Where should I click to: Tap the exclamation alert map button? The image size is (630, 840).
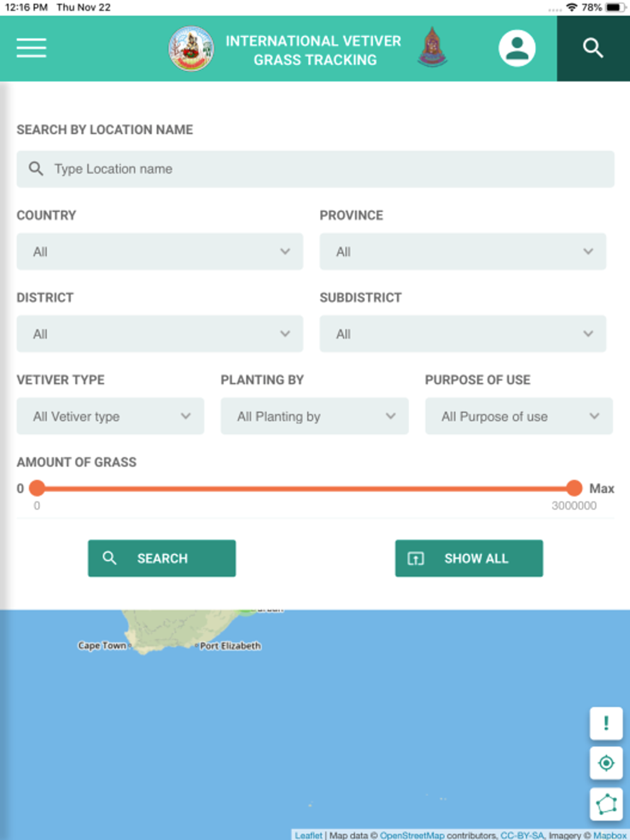[606, 723]
